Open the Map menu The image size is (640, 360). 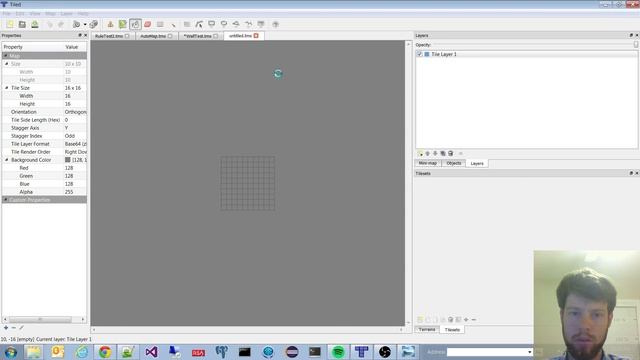tap(50, 13)
